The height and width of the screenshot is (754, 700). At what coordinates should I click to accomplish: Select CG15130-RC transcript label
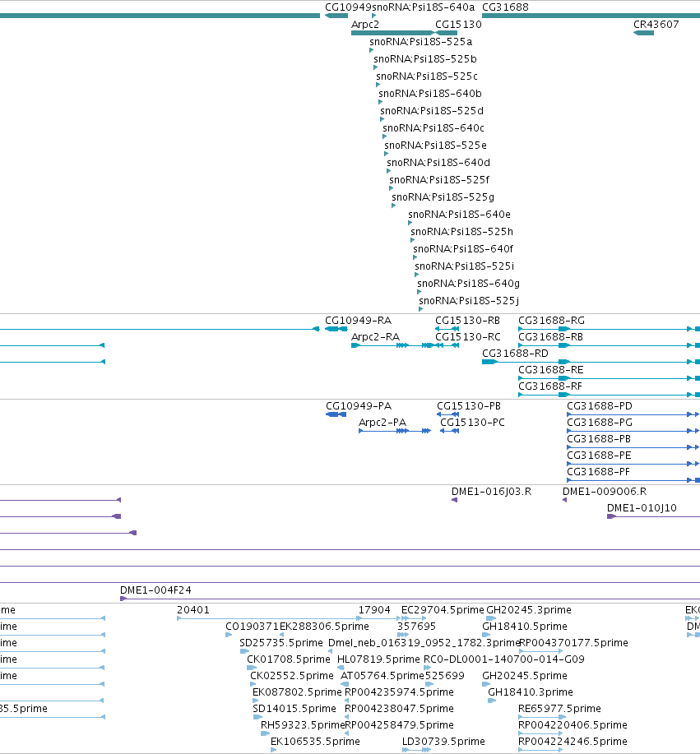point(468,337)
